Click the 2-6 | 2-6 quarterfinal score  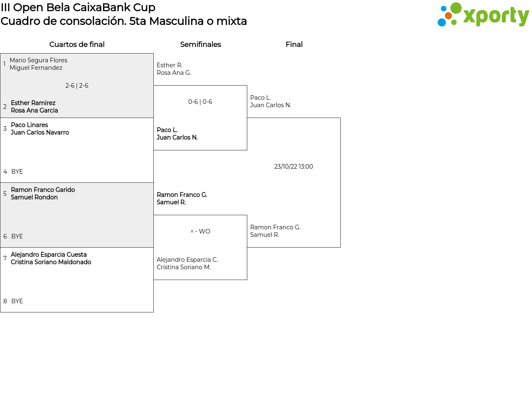click(77, 86)
